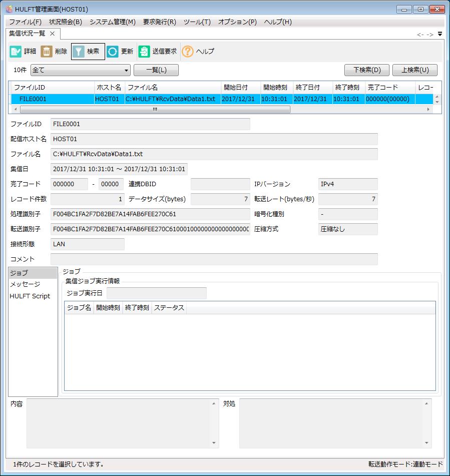
Task: Click the 集信日 date range field
Action: (x=119, y=169)
